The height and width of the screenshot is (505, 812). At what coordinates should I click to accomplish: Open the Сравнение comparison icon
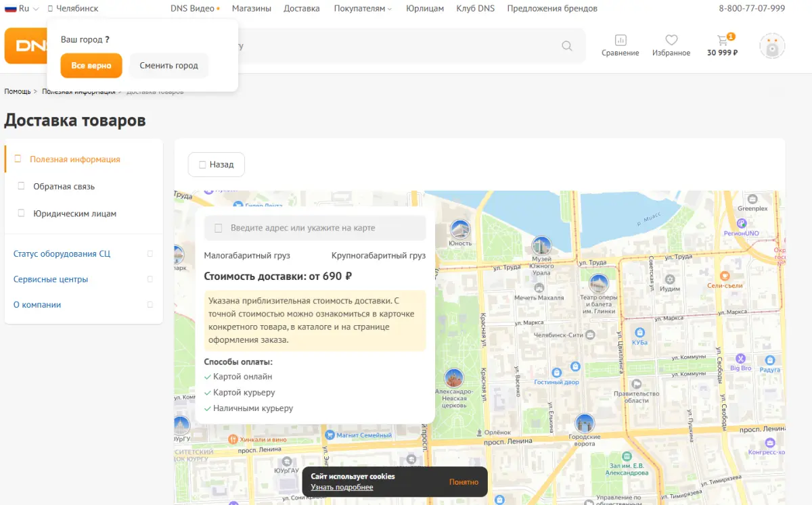(x=620, y=45)
